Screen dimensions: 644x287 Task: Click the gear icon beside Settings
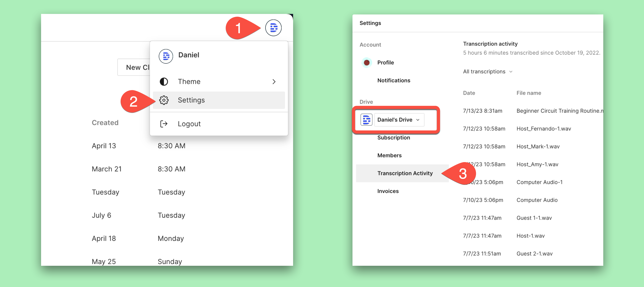(x=164, y=100)
